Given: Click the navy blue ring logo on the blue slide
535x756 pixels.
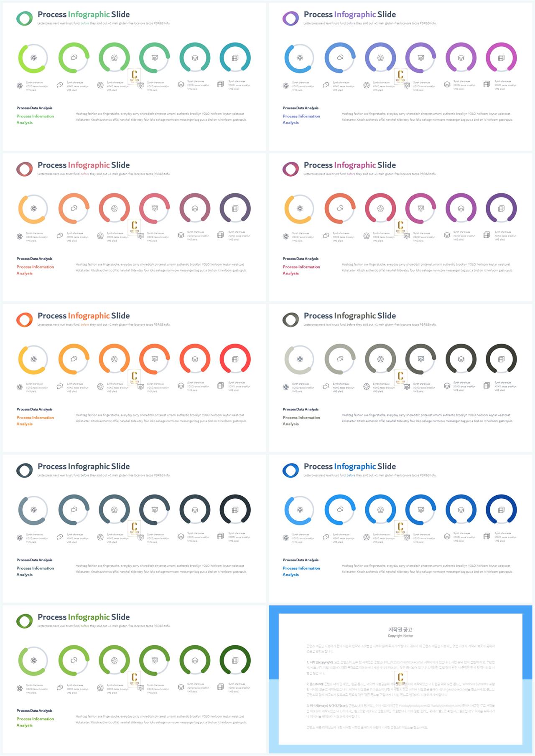Looking at the screenshot, I should click(x=290, y=470).
